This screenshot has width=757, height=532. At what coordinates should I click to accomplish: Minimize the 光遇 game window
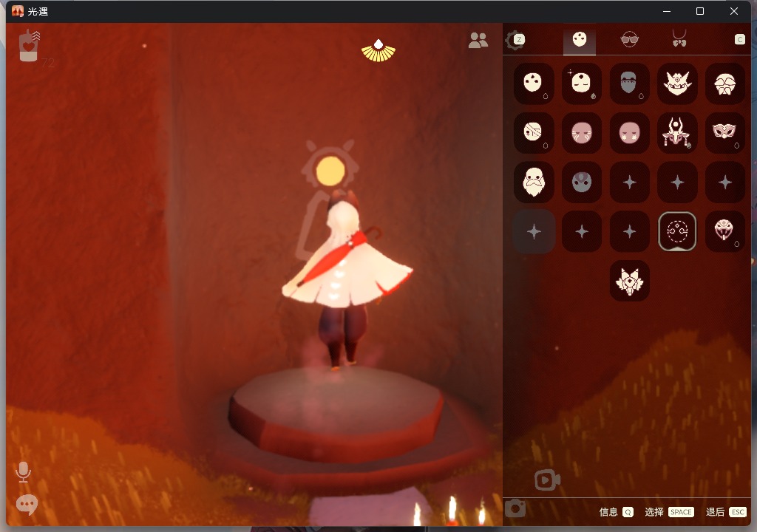point(667,11)
